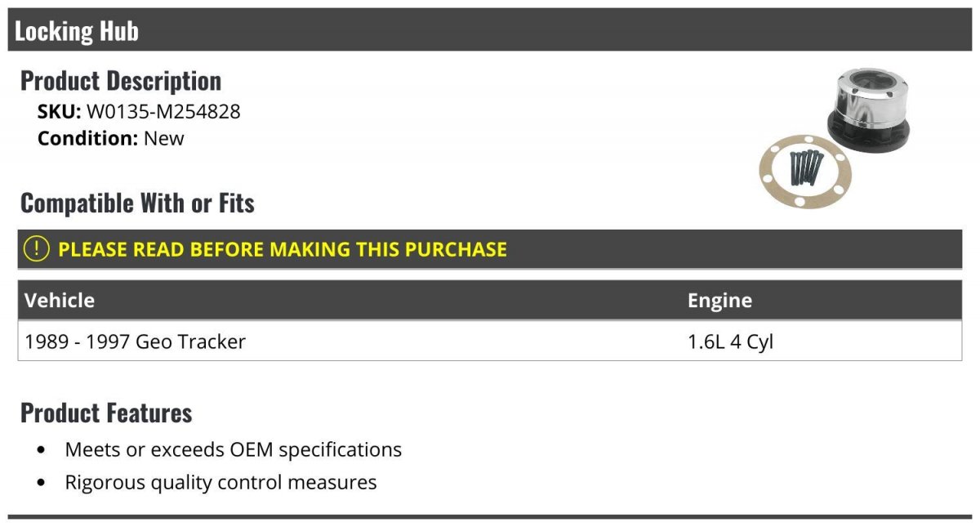
Task: Click the Compatible With or Fits heading
Action: tap(137, 203)
